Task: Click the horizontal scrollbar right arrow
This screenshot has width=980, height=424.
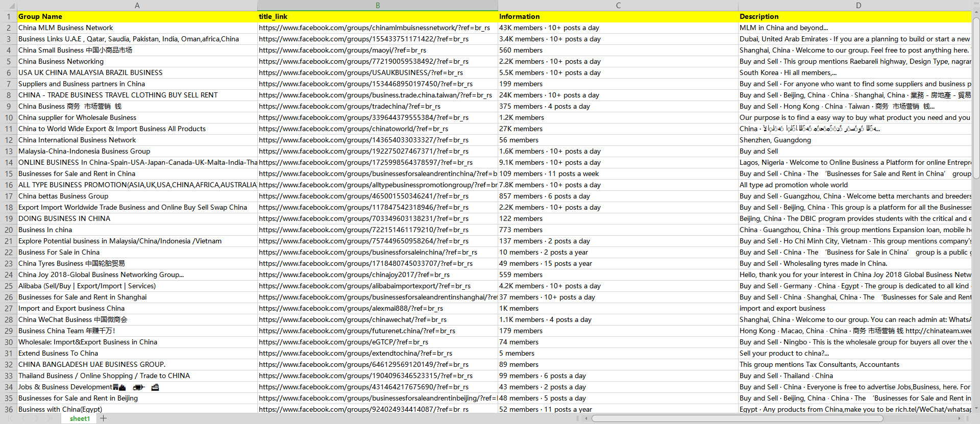Action: click(x=959, y=418)
